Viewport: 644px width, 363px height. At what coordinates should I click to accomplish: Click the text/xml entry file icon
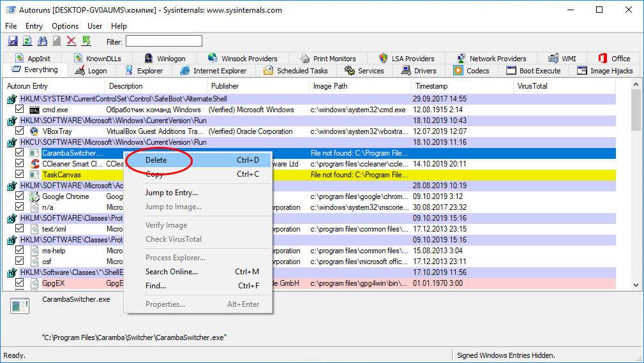(x=34, y=229)
